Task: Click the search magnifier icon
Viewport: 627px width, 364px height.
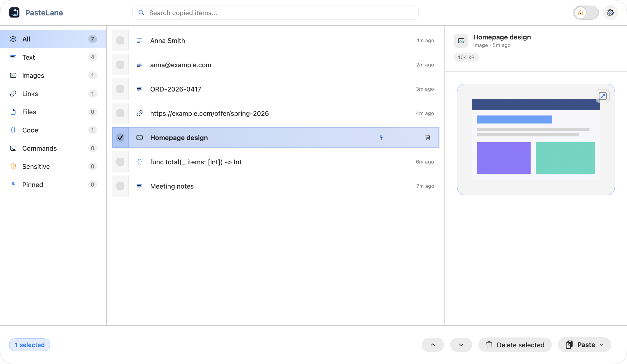Action: click(141, 13)
